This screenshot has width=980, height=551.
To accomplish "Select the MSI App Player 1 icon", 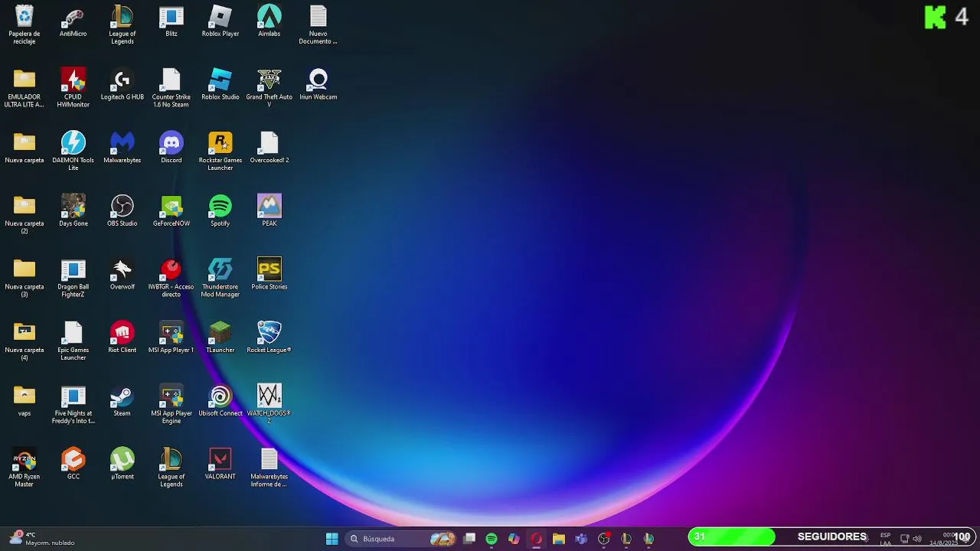I will pos(171,337).
